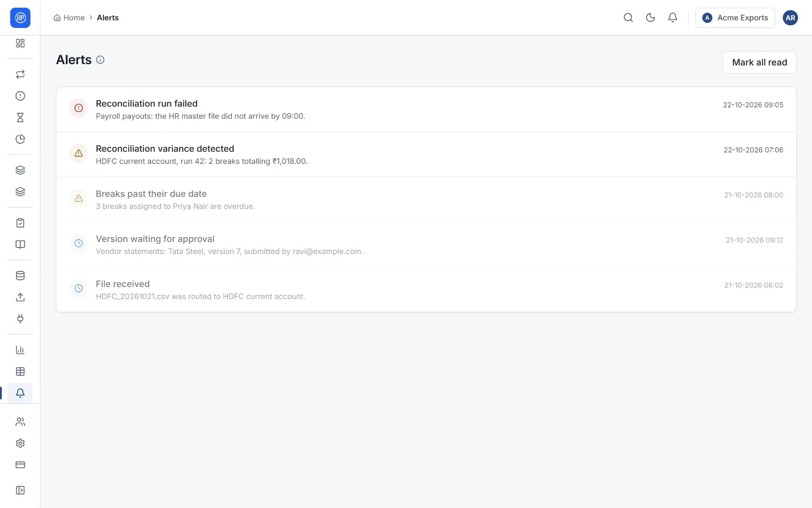Image resolution: width=812 pixels, height=508 pixels.
Task: Click the timestamp 22-10-2026 07:06
Action: click(753, 150)
